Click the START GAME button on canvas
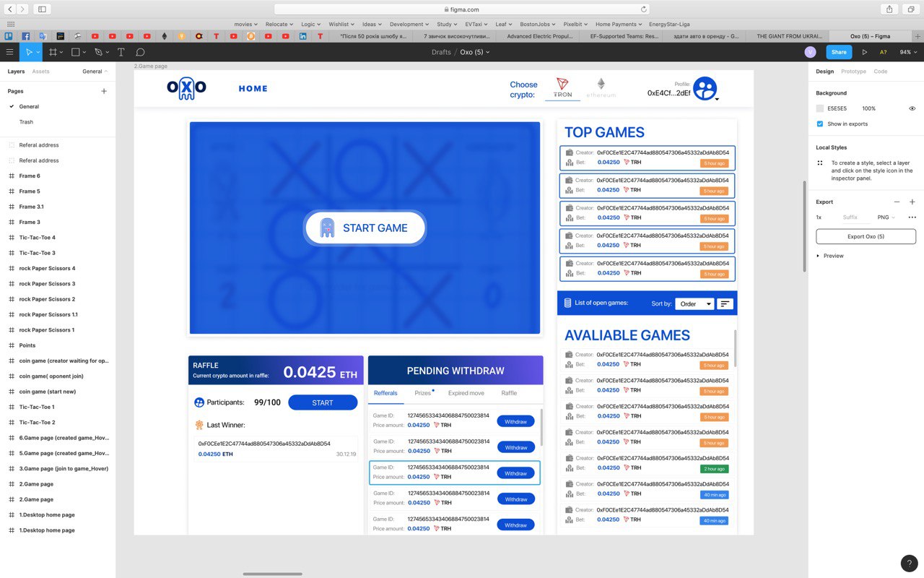 pyautogui.click(x=365, y=228)
